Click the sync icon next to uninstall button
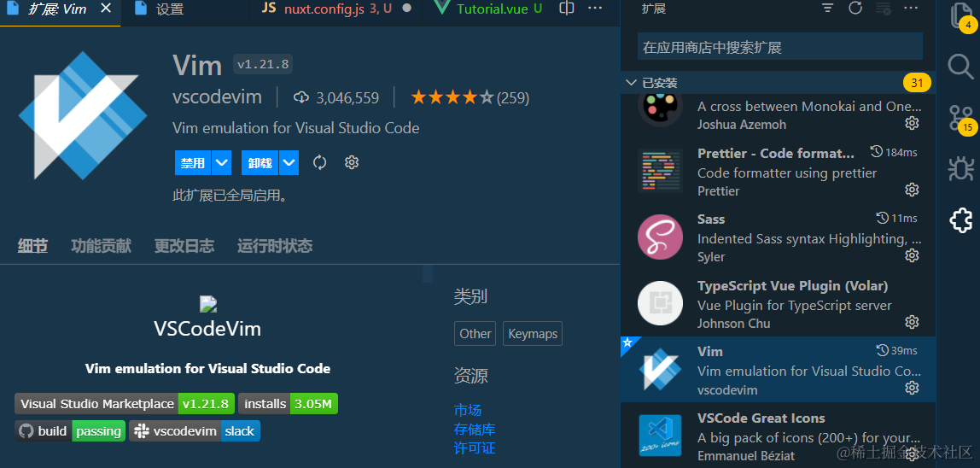The width and height of the screenshot is (980, 468). click(x=320, y=162)
